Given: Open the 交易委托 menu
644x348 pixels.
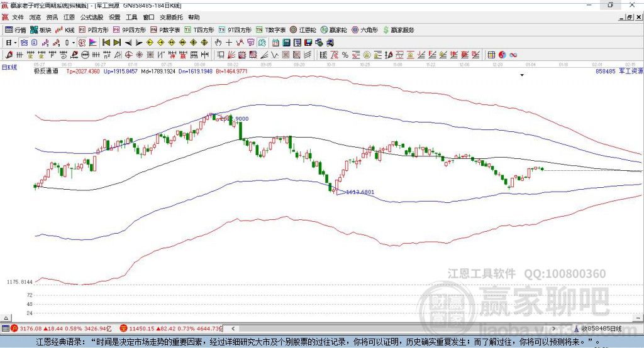Looking at the screenshot, I should 171,17.
